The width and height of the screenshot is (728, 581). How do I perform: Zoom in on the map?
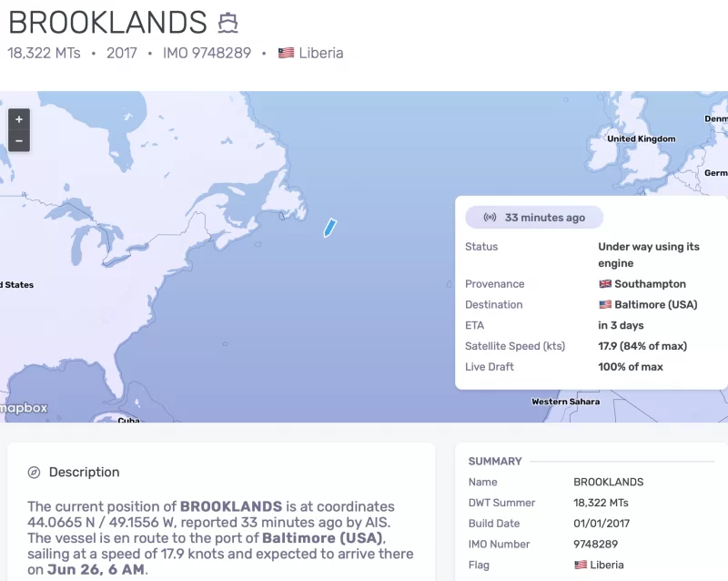point(19,119)
